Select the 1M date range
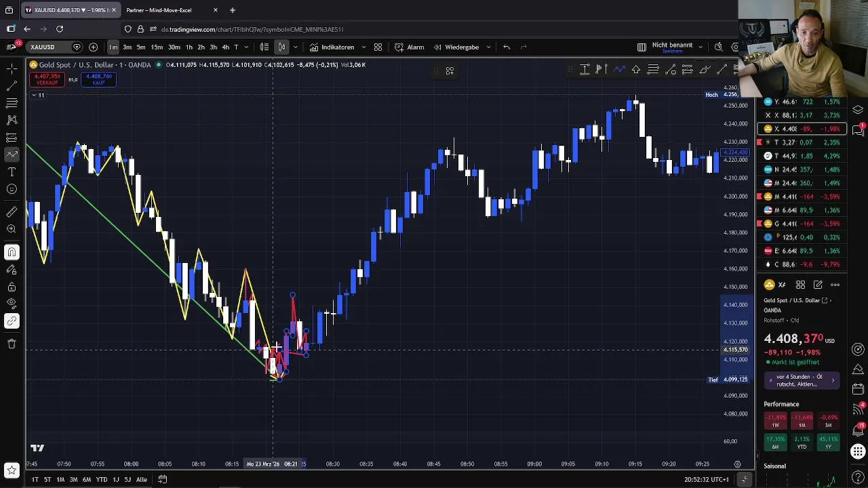Screen dimensions: 868x488 point(60,479)
